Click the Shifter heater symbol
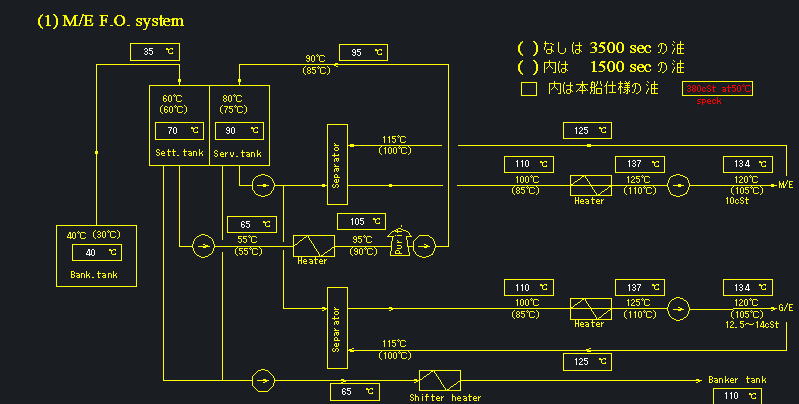This screenshot has height=404, width=799. tap(439, 381)
